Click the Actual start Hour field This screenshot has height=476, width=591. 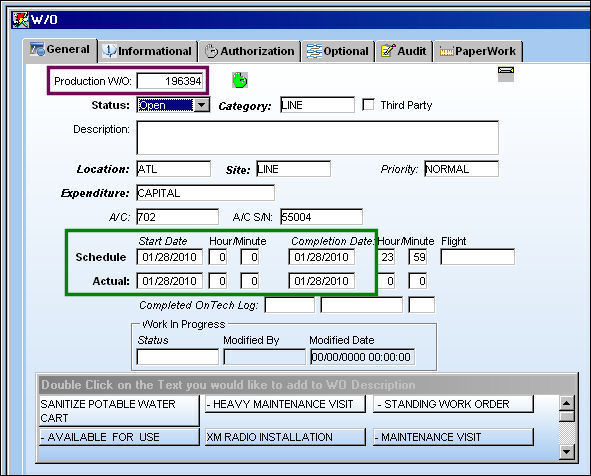click(218, 281)
